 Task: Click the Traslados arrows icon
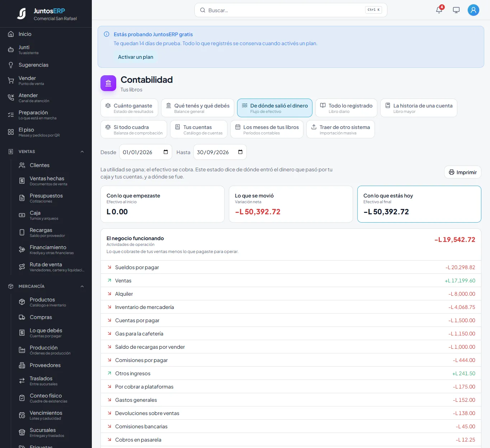[22, 381]
